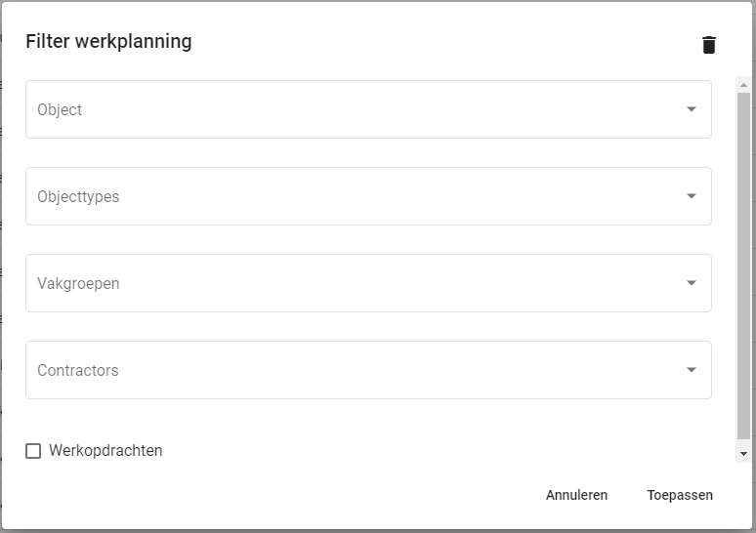
Task: Click the vertical scrollbar thumb
Action: [743, 264]
